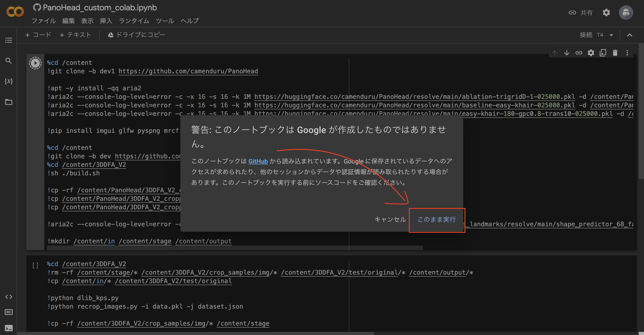The width and height of the screenshot is (644, 335).
Task: Click the cell horizontal scrollbar
Action: pos(235,248)
